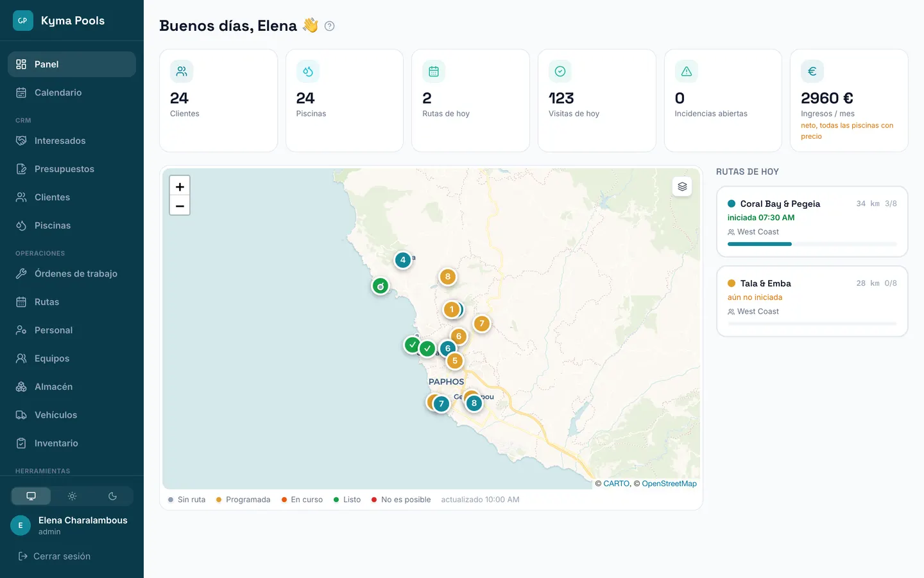Open the CARTO attribution link
This screenshot has height=578, width=924.
point(617,484)
